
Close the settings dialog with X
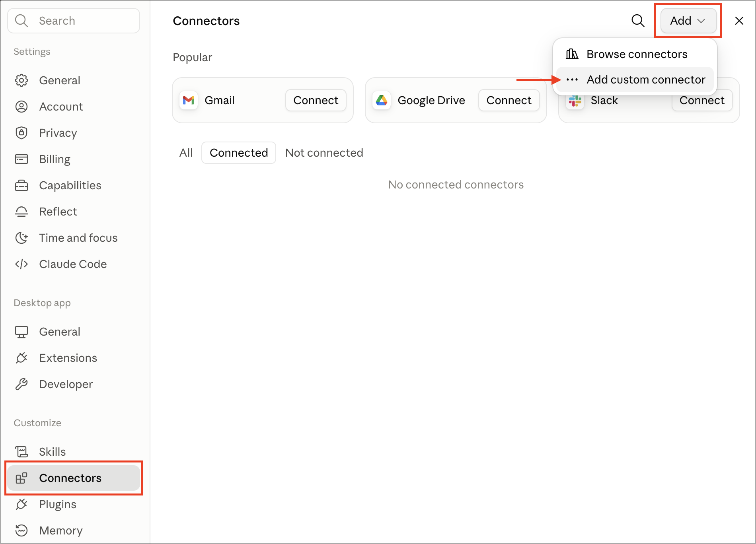[x=739, y=21]
